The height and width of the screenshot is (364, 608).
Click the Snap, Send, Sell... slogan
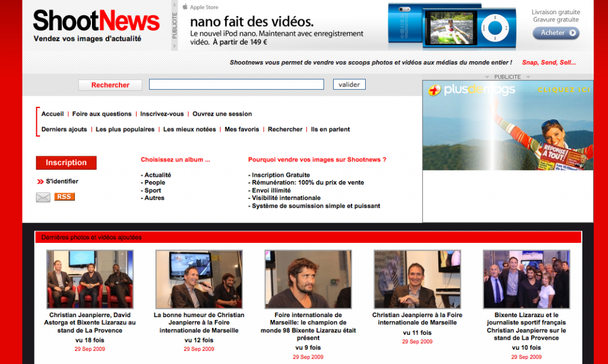click(549, 62)
